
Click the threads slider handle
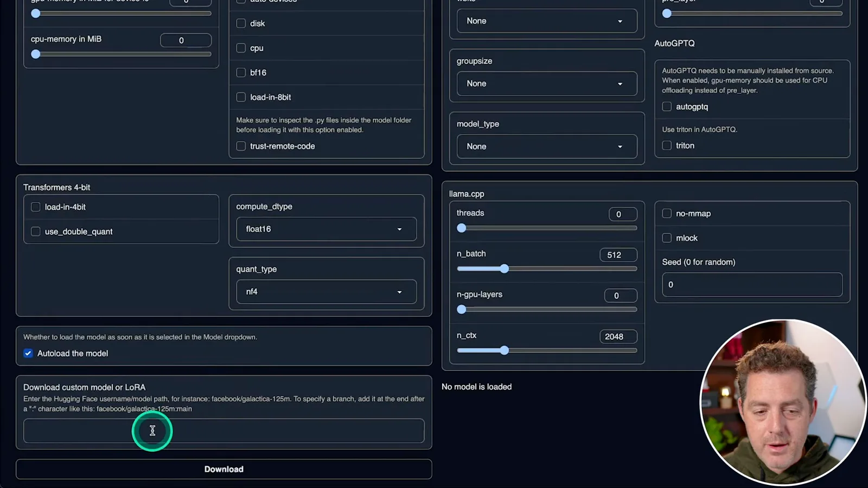[x=462, y=228]
